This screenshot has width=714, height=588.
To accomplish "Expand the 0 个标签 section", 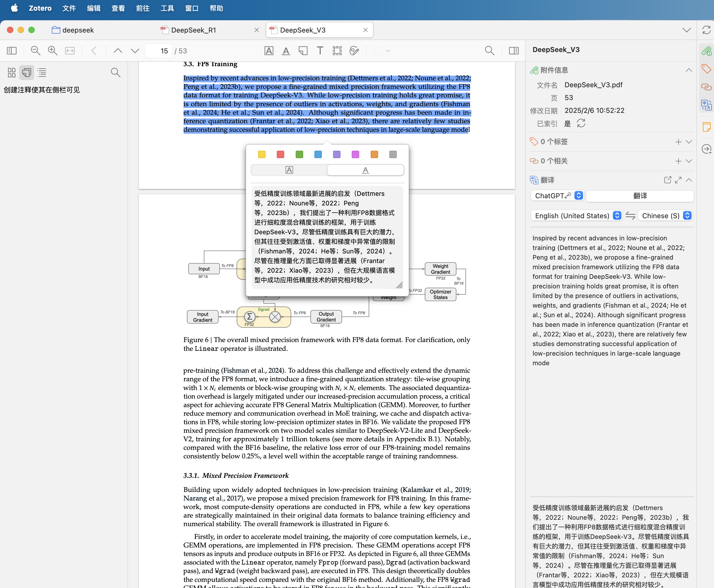I will pos(689,142).
